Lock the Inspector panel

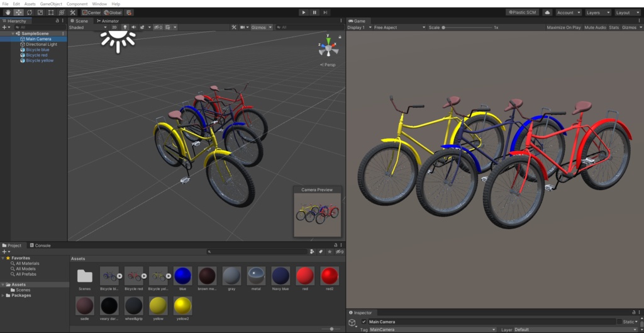click(x=634, y=312)
